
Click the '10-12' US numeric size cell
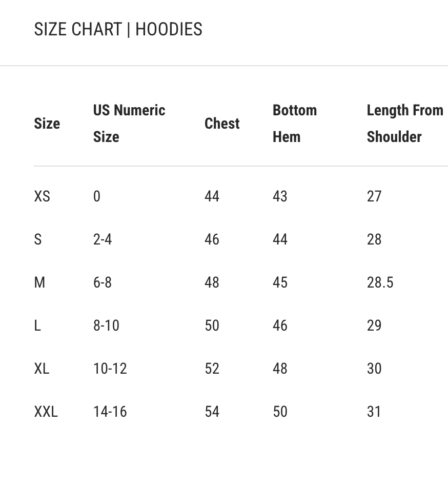(x=110, y=369)
